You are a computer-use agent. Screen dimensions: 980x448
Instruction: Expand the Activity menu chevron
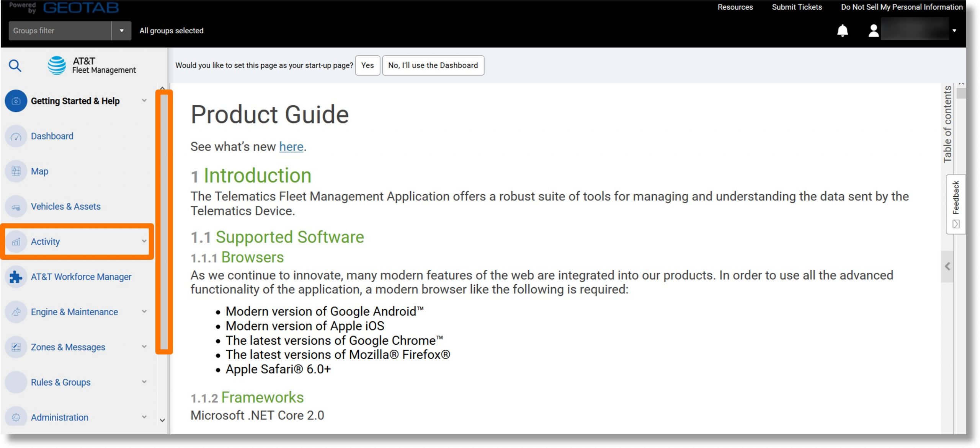click(144, 241)
